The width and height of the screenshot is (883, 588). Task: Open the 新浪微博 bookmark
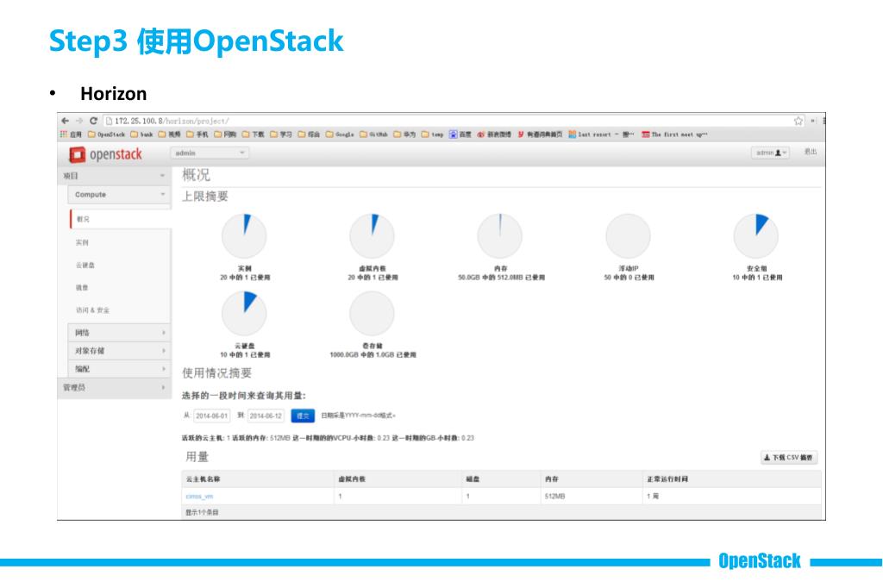(494, 134)
